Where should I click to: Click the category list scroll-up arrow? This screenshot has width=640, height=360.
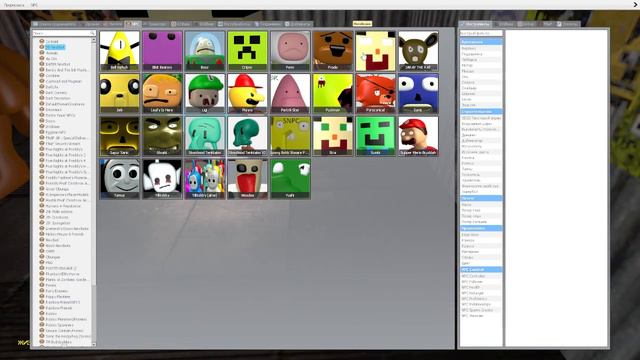(x=94, y=40)
